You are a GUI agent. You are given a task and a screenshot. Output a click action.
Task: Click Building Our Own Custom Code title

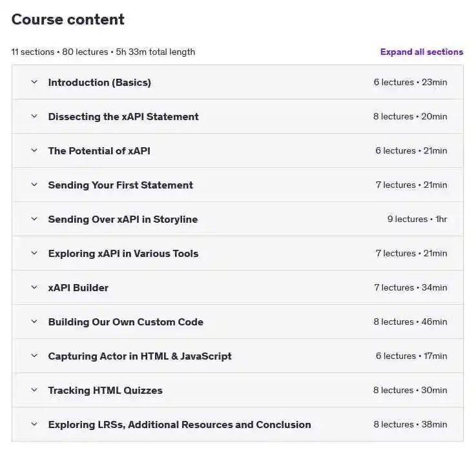point(126,322)
